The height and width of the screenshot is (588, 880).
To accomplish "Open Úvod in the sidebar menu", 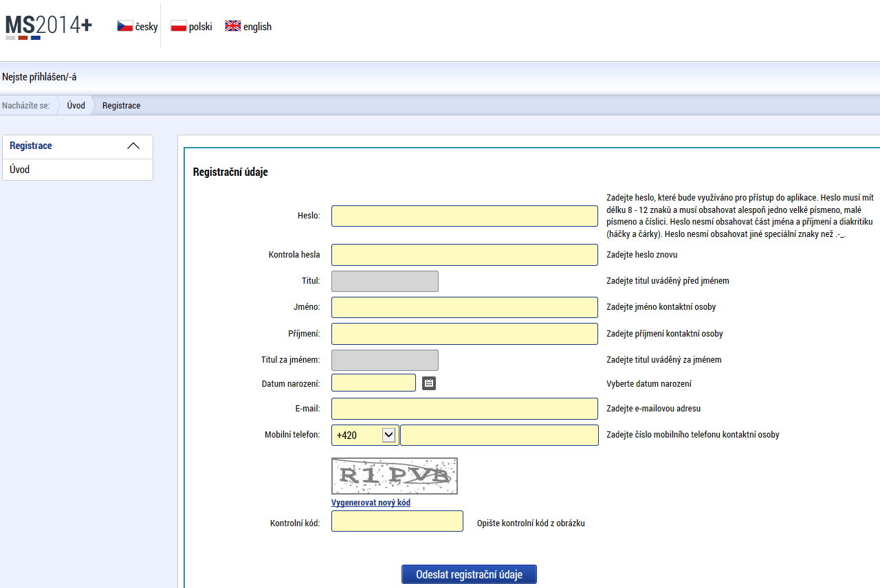I will point(78,170).
